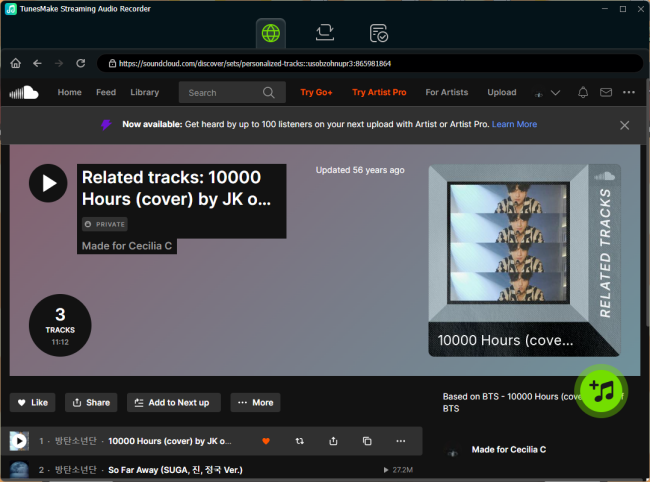Toggle the orange heart on track 1
This screenshot has height=482, width=650.
click(266, 441)
